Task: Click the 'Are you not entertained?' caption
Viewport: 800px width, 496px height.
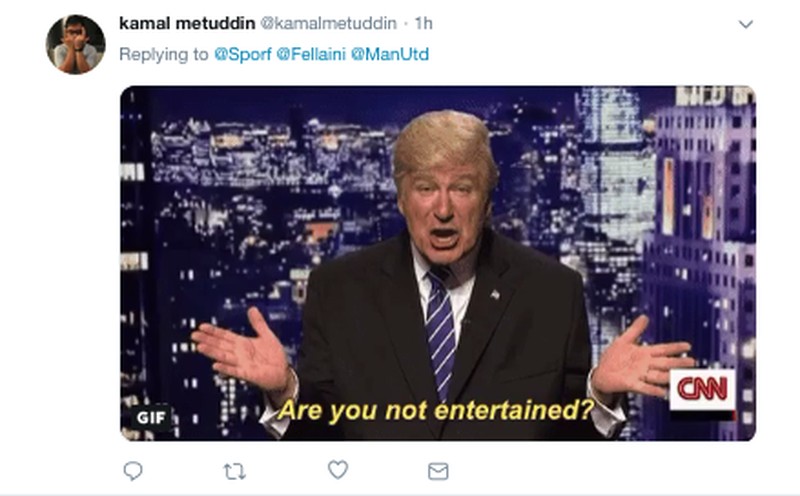Action: 437,410
